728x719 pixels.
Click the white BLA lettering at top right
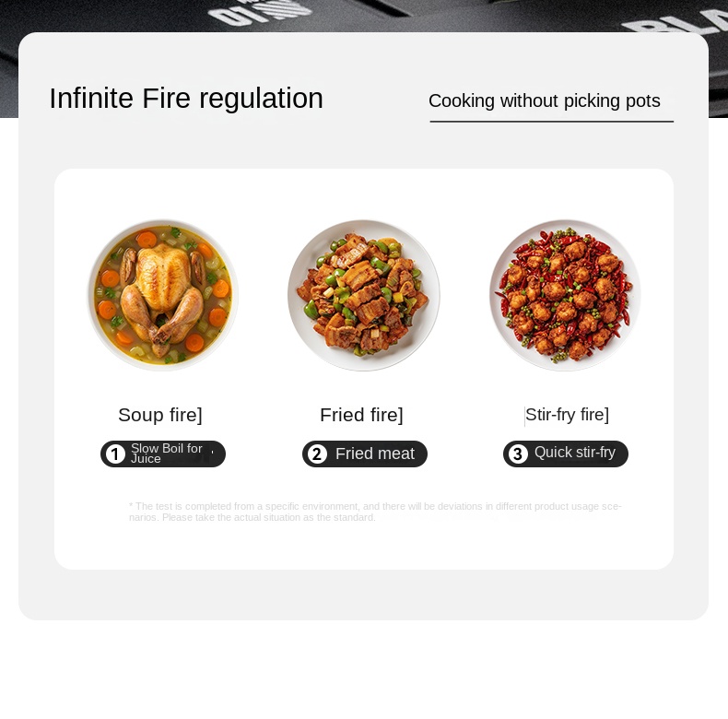tap(675, 22)
